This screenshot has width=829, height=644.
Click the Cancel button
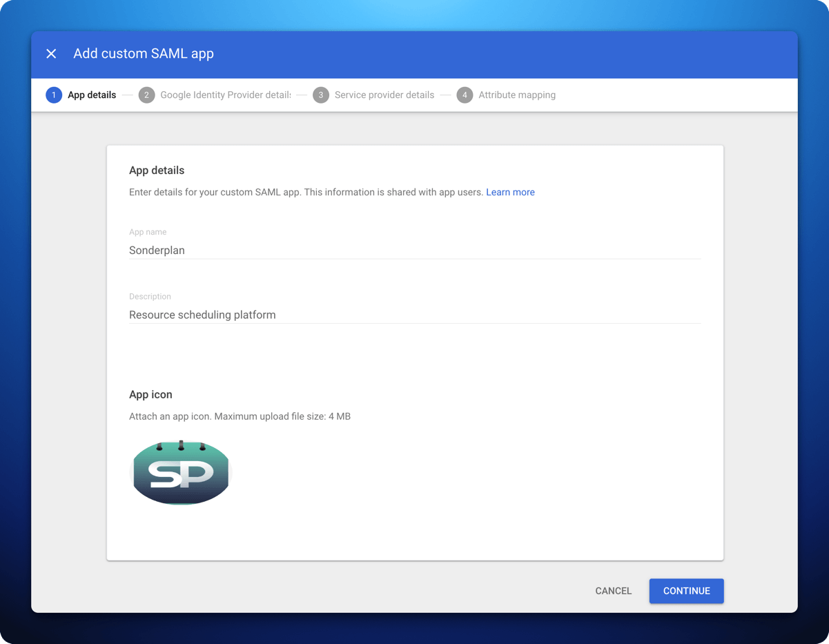tap(613, 591)
